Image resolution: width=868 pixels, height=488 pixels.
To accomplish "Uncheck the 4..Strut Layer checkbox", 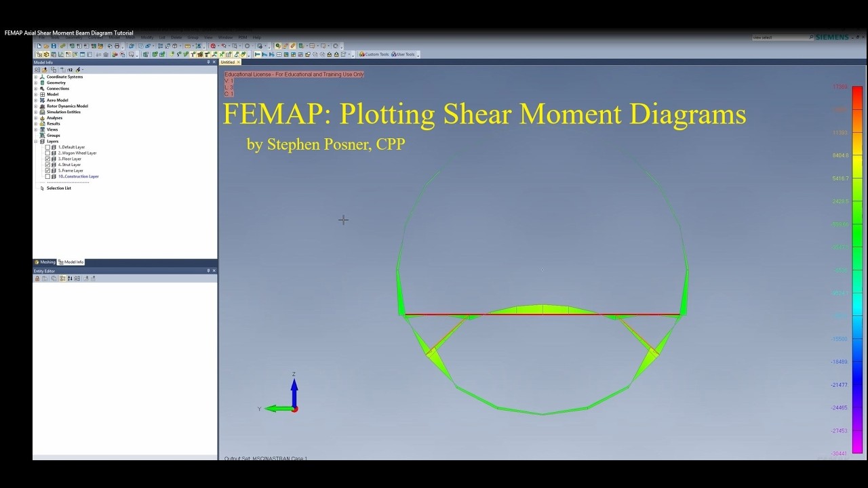I will pos(47,165).
